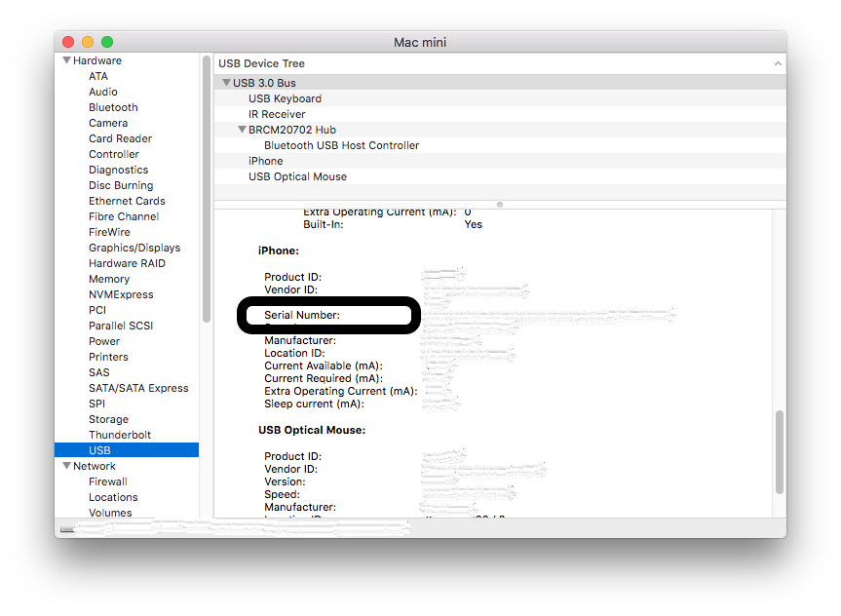Click the detail pane scrollbar thumb
Image resolution: width=841 pixels, height=616 pixels.
[780, 452]
